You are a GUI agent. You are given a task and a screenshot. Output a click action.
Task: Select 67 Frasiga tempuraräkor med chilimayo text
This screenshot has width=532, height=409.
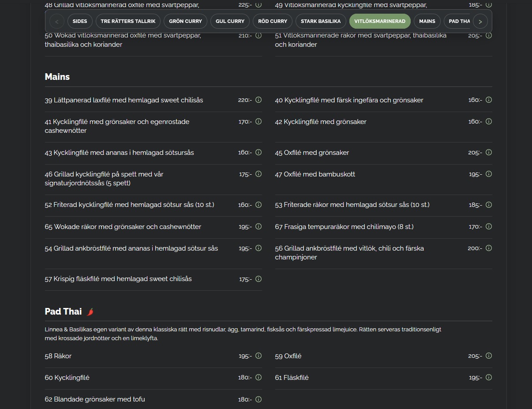[x=344, y=227]
